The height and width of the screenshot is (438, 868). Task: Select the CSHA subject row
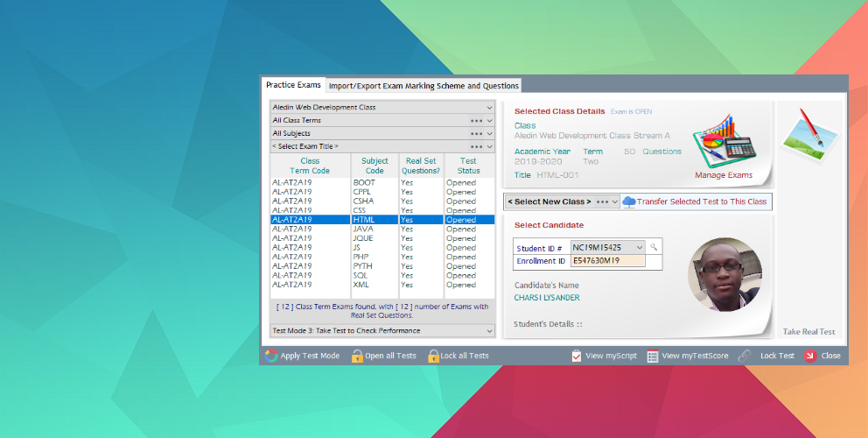coord(382,201)
